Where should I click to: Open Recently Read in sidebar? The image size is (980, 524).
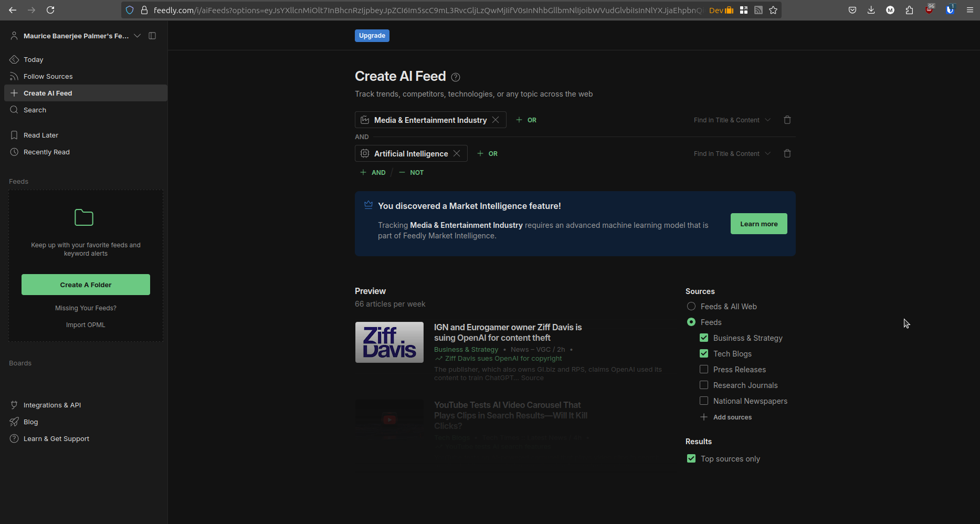coord(86,152)
